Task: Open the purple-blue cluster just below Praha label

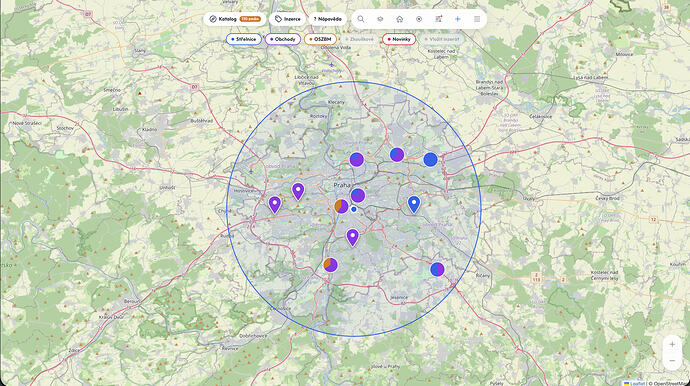Action: [358, 195]
